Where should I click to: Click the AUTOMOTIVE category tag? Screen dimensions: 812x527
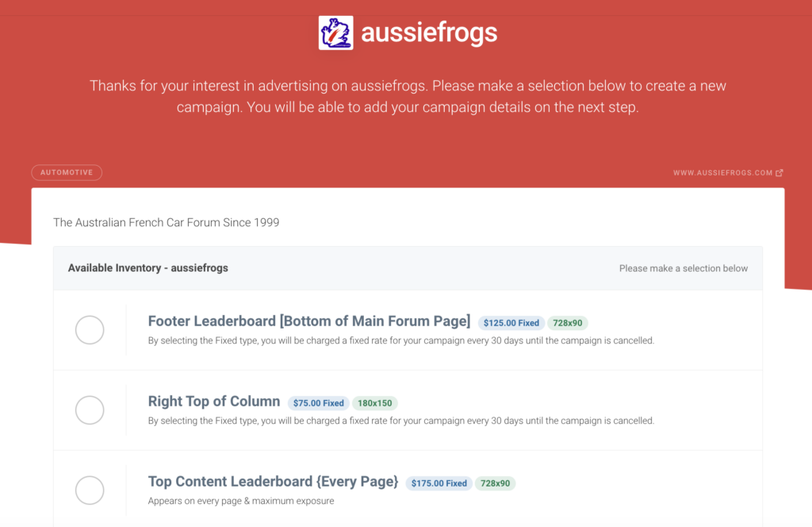[67, 172]
